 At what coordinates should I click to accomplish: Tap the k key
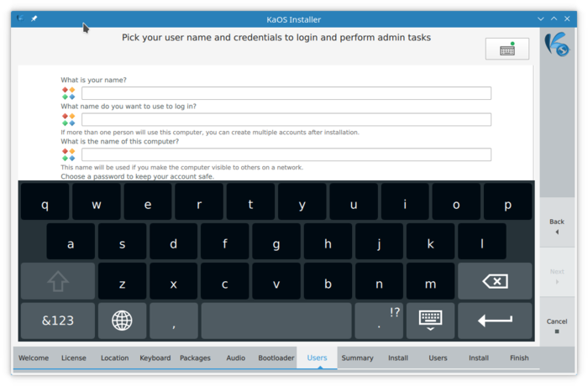point(430,242)
